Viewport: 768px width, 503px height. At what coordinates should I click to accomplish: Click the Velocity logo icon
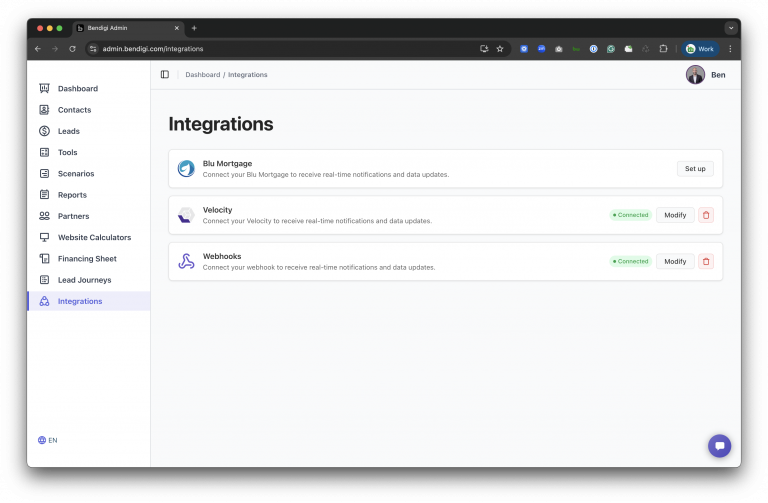(x=186, y=215)
